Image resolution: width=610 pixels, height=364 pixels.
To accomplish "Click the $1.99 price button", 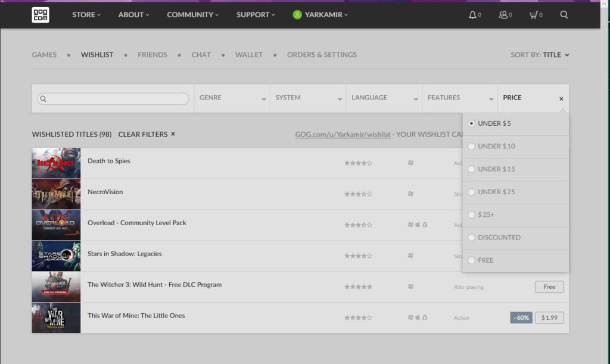I will click(549, 318).
